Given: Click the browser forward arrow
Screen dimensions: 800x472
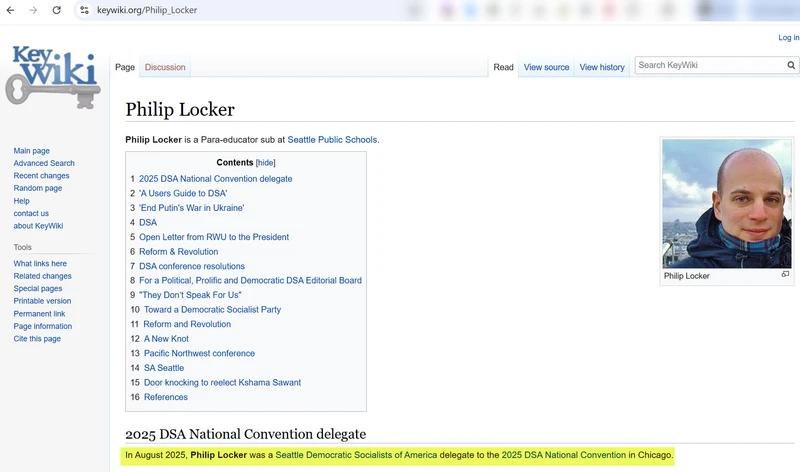Looking at the screenshot, I should [33, 10].
